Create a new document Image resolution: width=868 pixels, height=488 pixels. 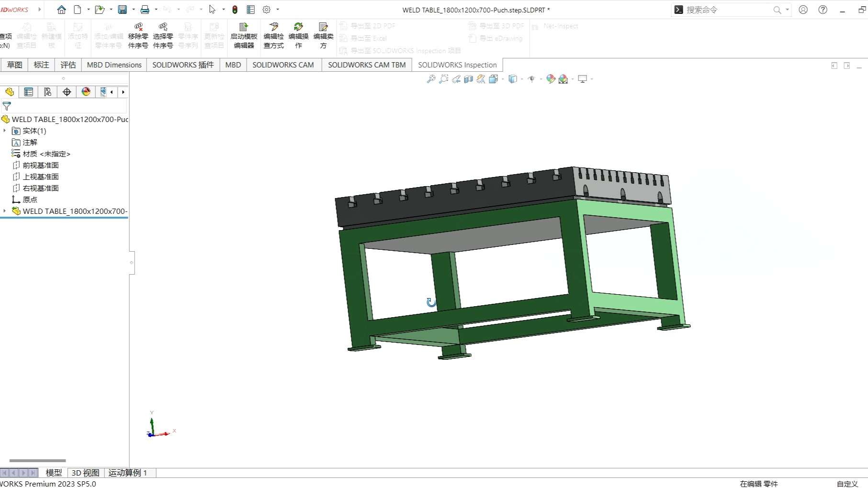coord(78,10)
